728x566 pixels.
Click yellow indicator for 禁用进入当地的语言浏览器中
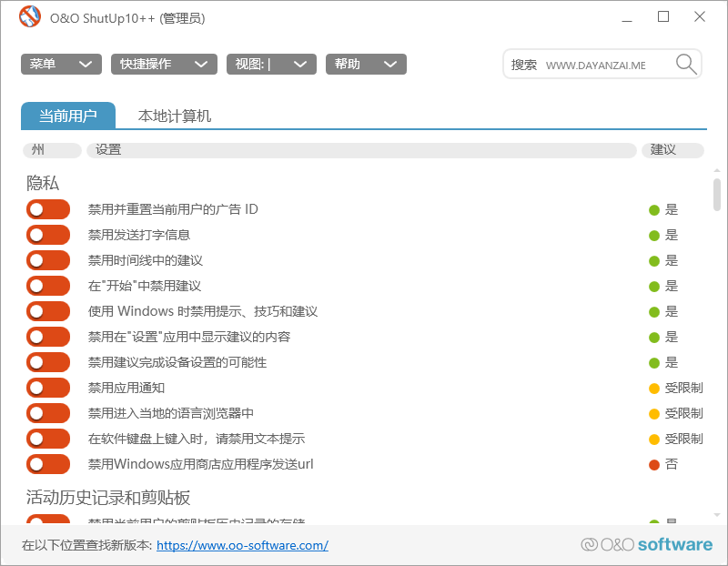pos(653,414)
